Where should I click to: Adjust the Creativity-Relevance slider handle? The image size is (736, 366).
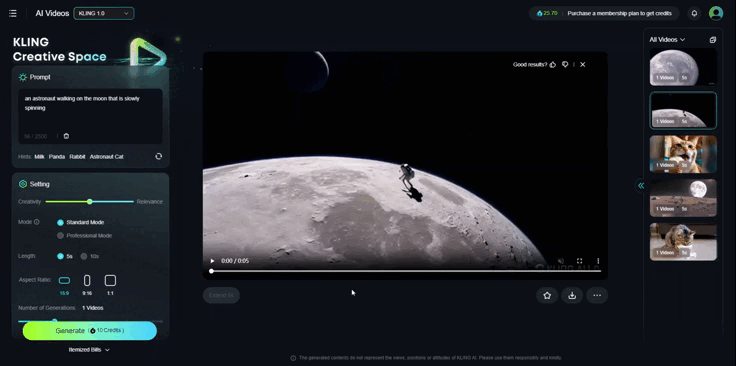pos(90,202)
